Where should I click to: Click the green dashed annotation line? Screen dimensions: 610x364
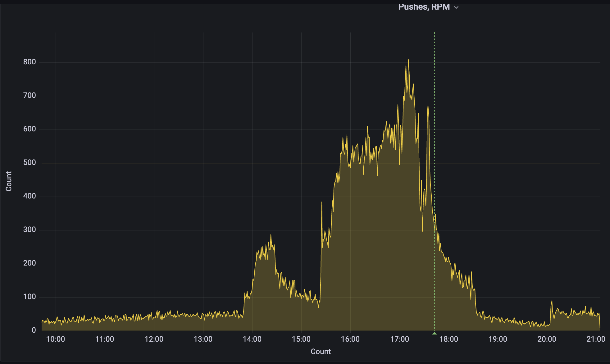(435, 182)
